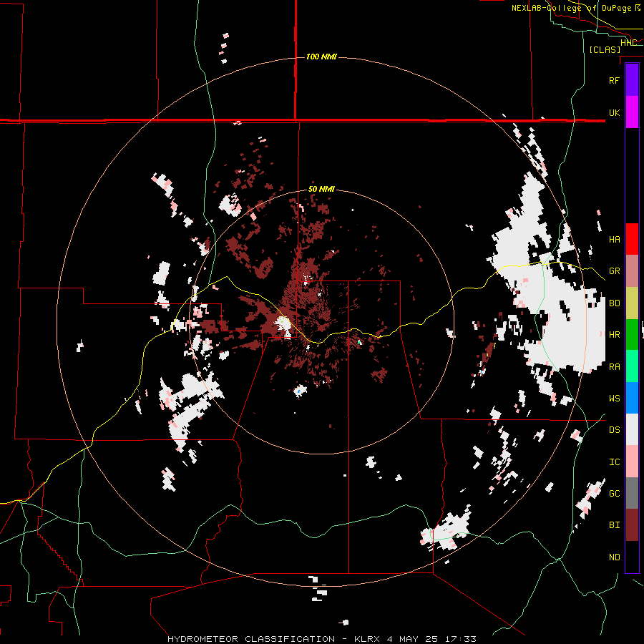Click the 'GR' legend label
The width and height of the screenshot is (644, 644).
(x=614, y=271)
